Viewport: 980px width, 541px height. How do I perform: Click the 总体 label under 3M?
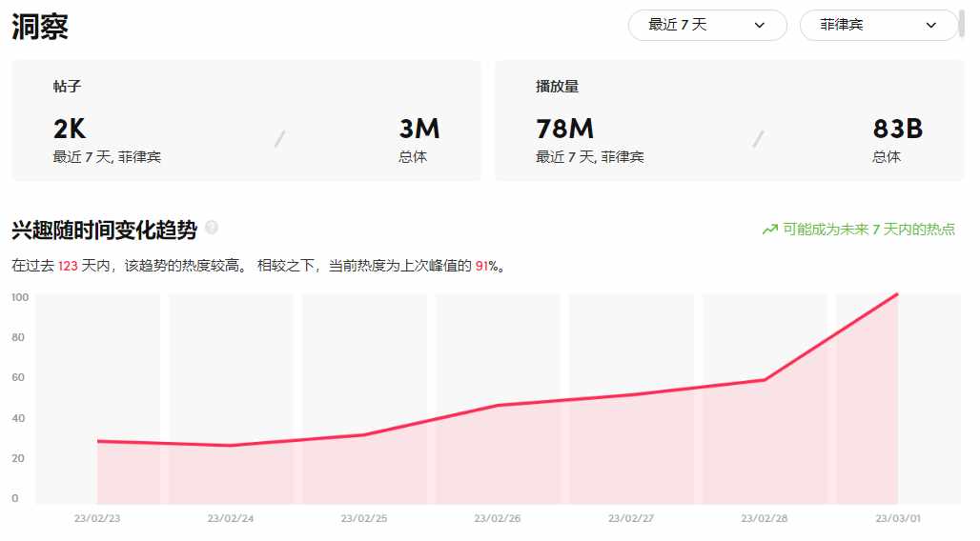413,157
